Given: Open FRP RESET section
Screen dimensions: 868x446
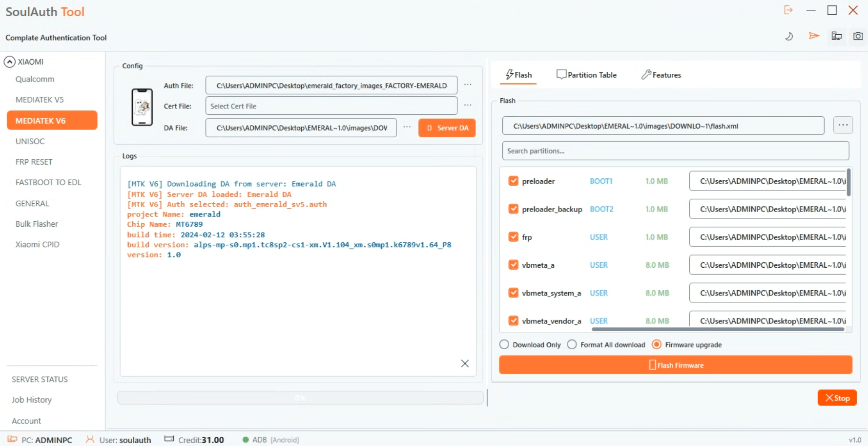Looking at the screenshot, I should coord(34,162).
